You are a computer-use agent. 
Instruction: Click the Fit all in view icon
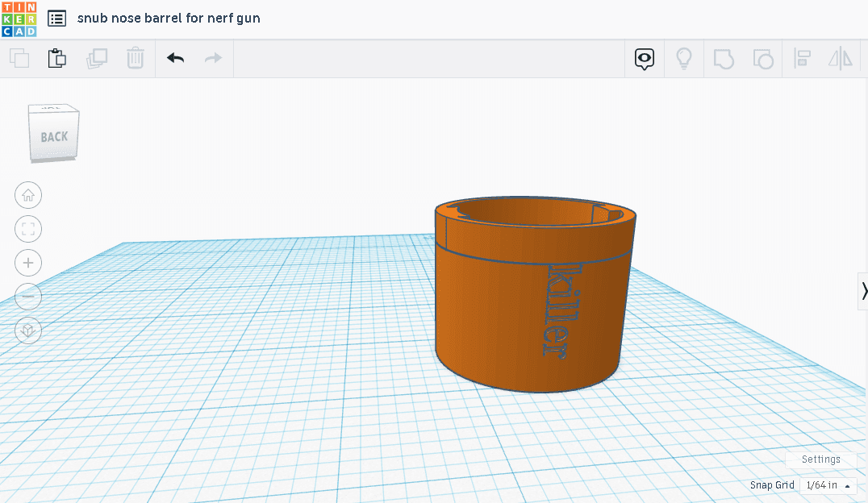(x=28, y=229)
